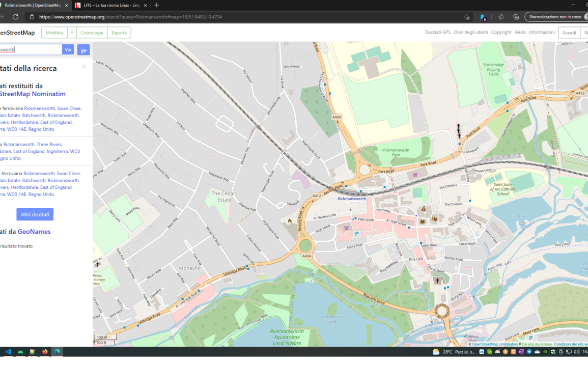Click the Altri risultati button

point(35,214)
